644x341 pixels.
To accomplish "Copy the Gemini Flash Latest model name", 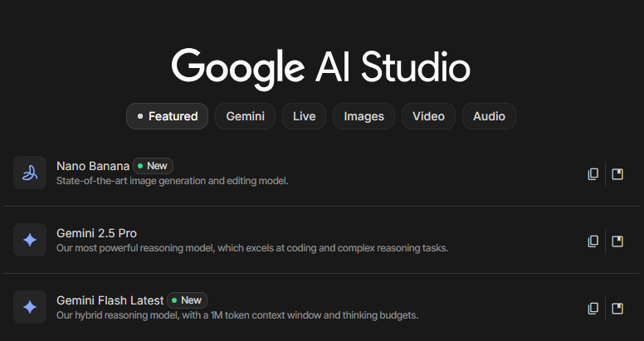I will coord(593,308).
